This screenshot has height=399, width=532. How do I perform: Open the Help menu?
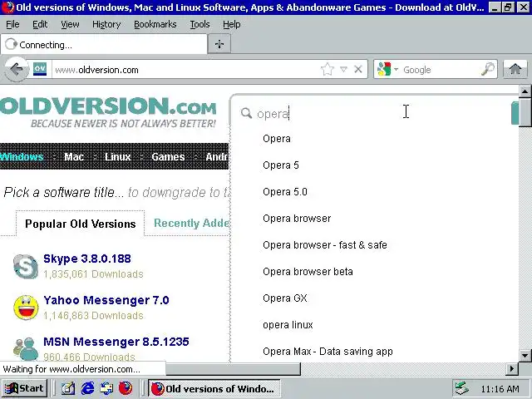(x=232, y=24)
